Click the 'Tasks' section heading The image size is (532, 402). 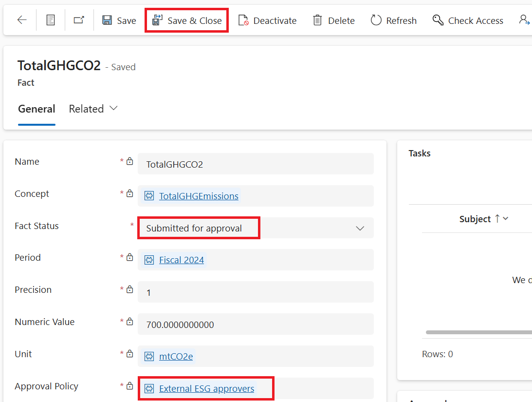click(420, 153)
